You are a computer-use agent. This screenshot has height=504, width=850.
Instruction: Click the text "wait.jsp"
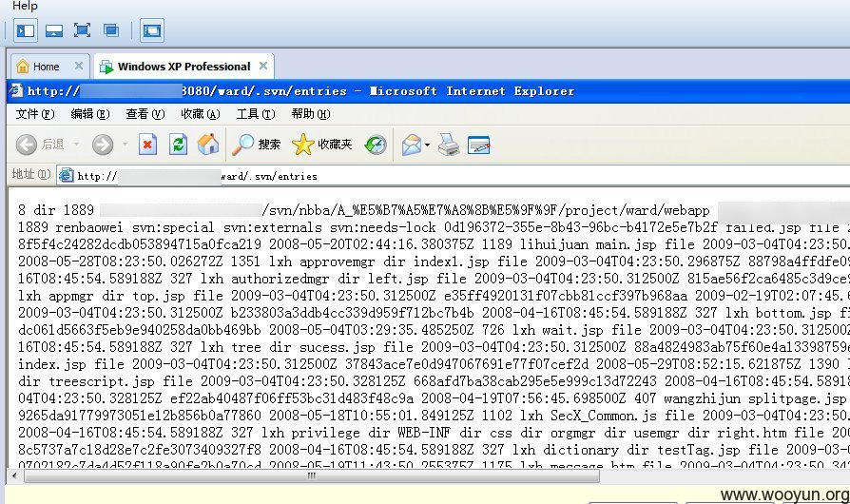click(573, 330)
